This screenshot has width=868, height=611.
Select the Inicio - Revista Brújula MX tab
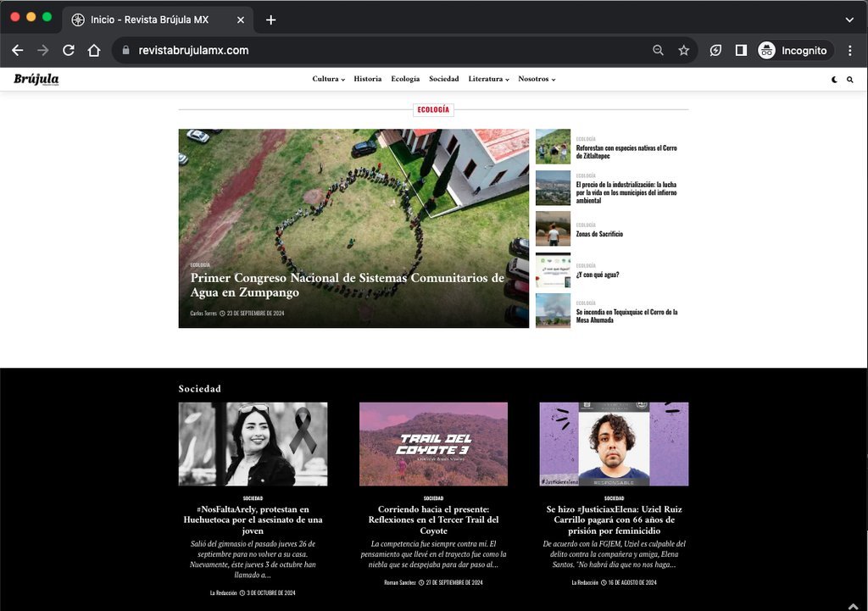158,20
